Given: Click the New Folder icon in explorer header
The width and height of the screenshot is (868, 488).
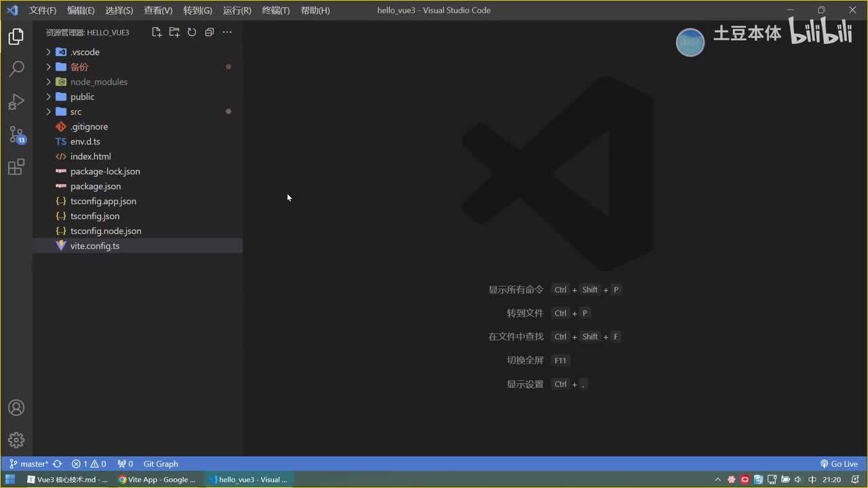Looking at the screenshot, I should pyautogui.click(x=174, y=32).
